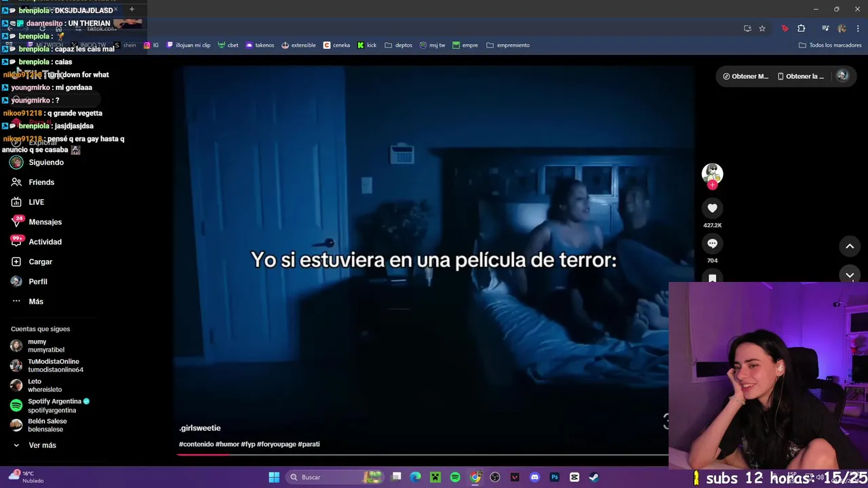
Task: Open the Chrome extensions puzzle icon
Action: click(802, 28)
